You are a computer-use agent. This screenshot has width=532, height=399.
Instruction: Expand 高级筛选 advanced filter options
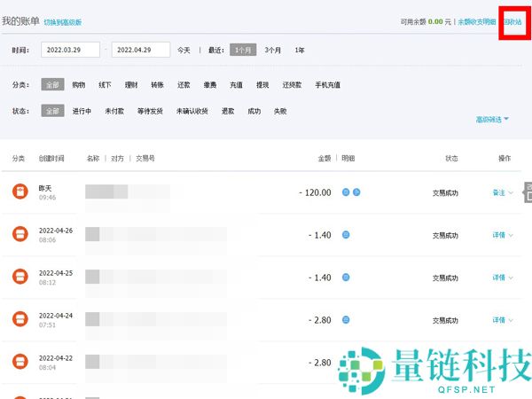492,120
